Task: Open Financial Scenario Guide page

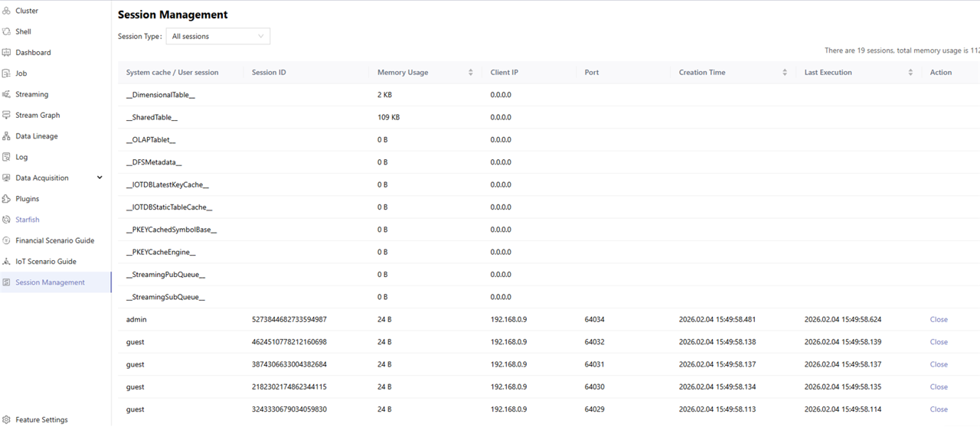Action: click(x=54, y=240)
